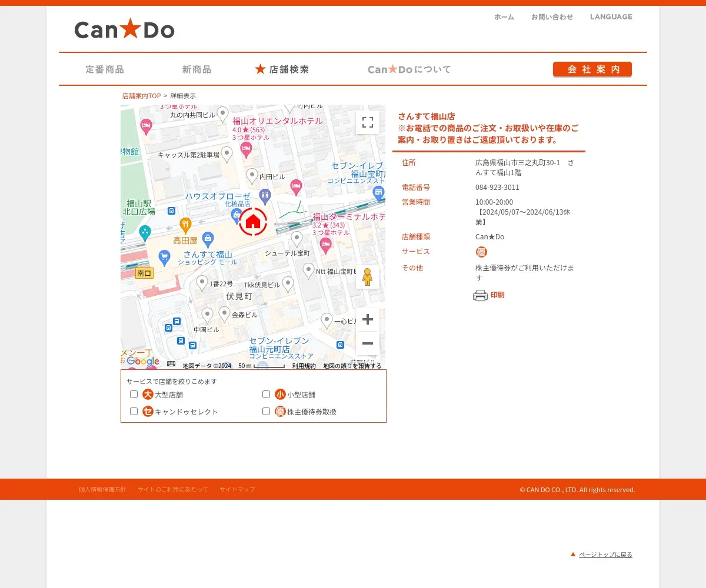Check the キャンドゥセレクト checkbox
Image resolution: width=706 pixels, height=588 pixels.
(134, 412)
